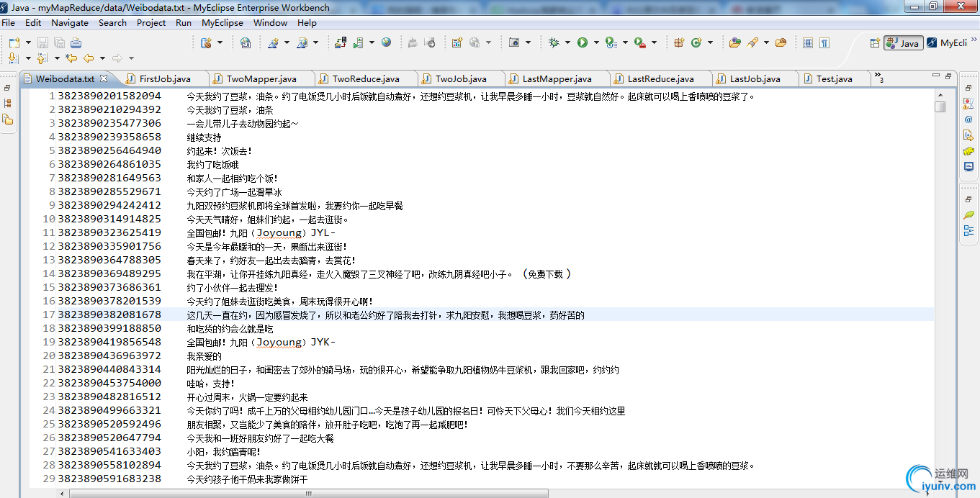This screenshot has height=498, width=980.
Task: Click the screenshot capture camera icon
Action: click(514, 43)
